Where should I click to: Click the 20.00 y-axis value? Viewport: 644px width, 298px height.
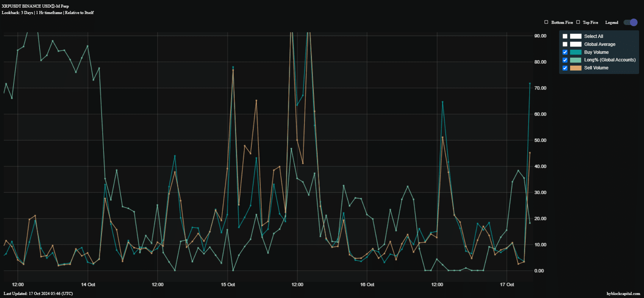coord(540,219)
